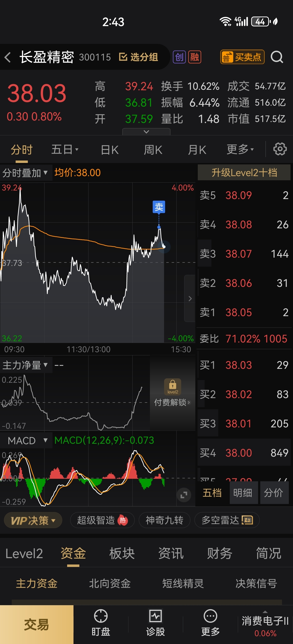Tap the 卖5 38.09 order row
This screenshot has height=644, width=293.
tap(244, 195)
